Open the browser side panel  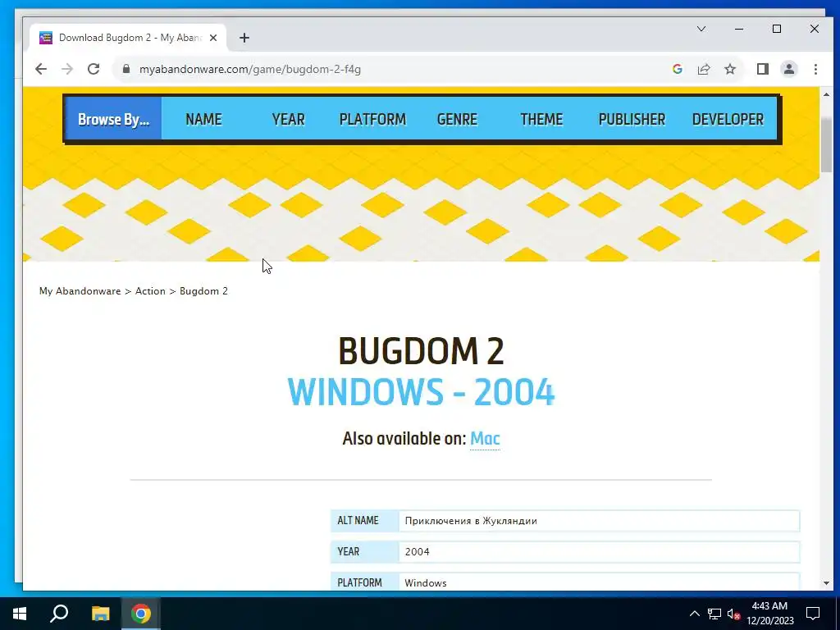tap(762, 69)
